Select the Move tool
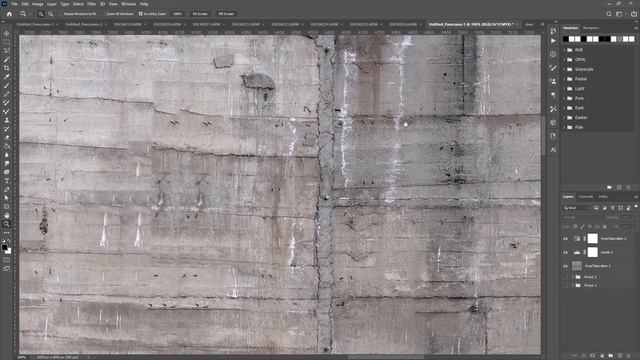Viewport: 640px width, 360px height. point(7,33)
